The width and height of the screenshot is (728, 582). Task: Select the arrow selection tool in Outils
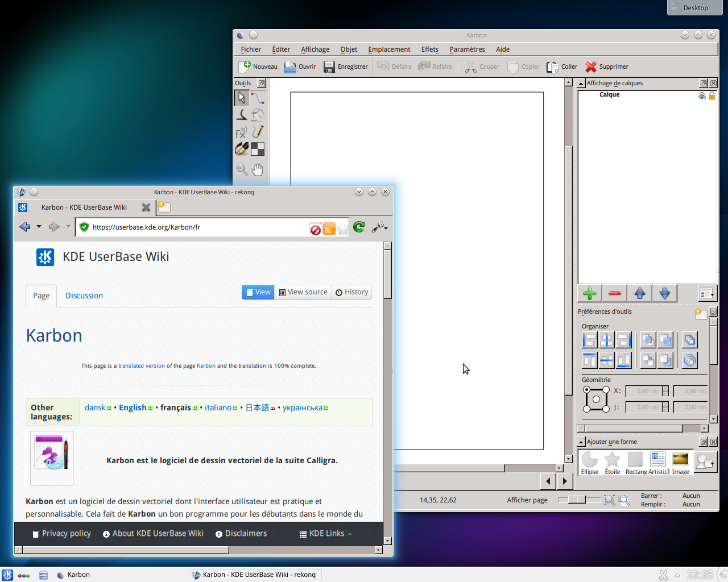click(241, 98)
